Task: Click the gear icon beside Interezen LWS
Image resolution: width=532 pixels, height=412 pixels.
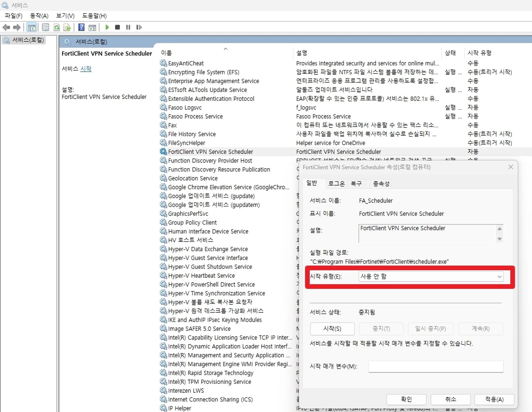Action: click(x=163, y=391)
